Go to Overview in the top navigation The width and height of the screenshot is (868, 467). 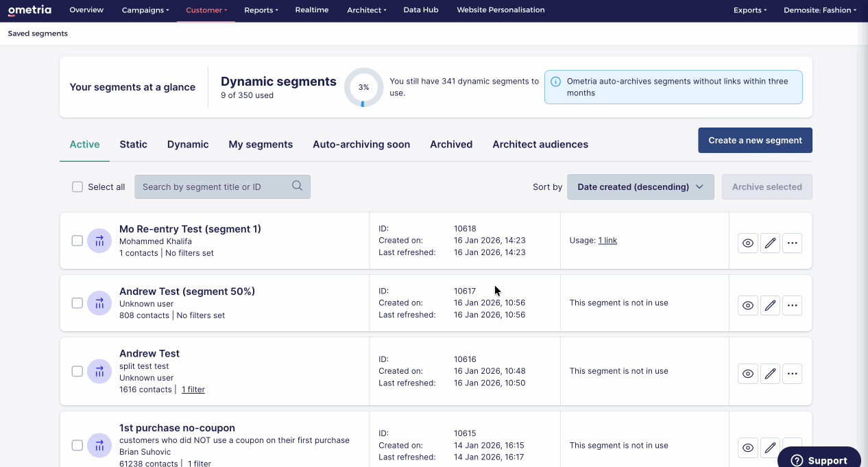(x=86, y=10)
